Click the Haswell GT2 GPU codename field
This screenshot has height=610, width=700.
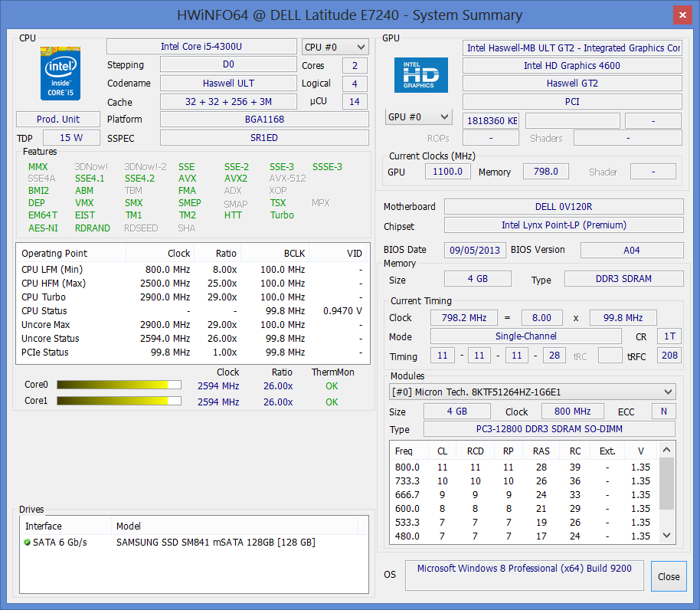572,84
